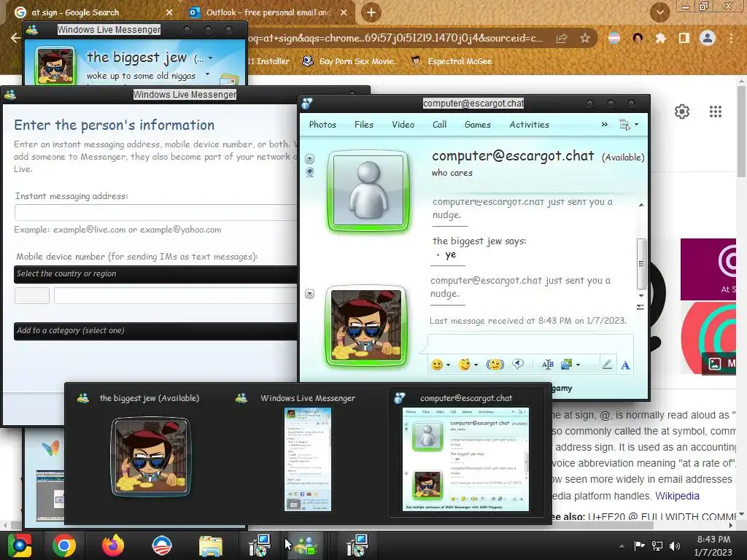747x560 pixels.
Task: Toggle the Chrome side panel icon
Action: click(684, 38)
